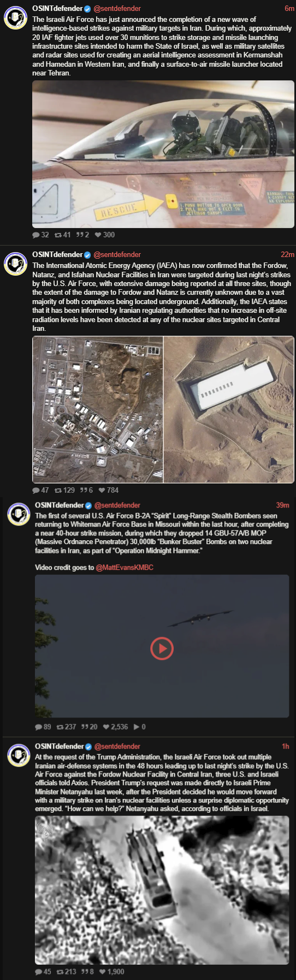Open @sentdefender handle on first post
Screen dimensions: 296x980
[x=117, y=8]
